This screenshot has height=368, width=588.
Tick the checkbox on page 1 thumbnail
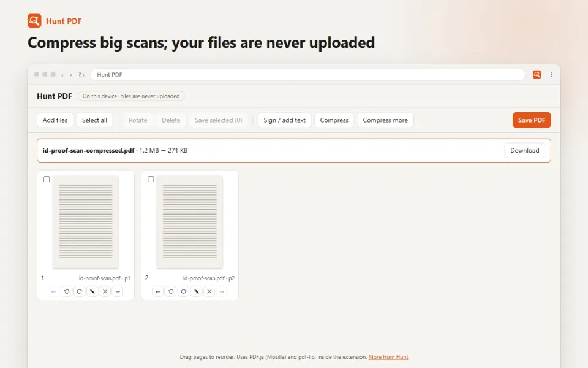point(47,179)
